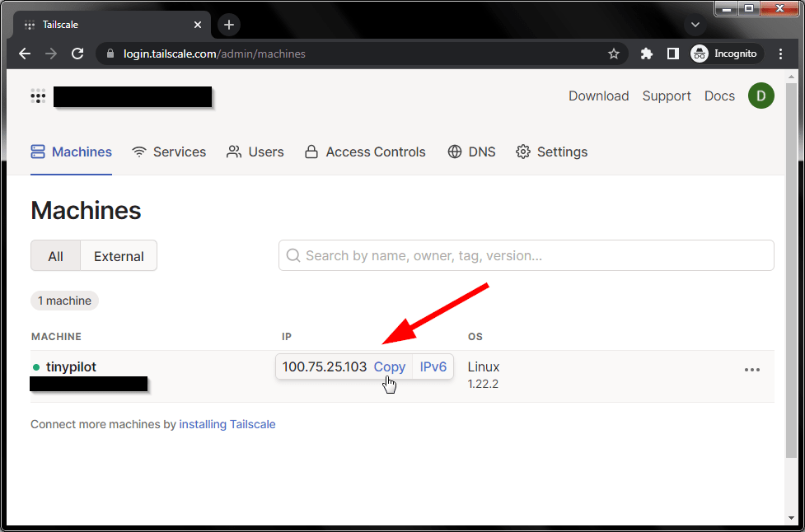Copy the tinypilot IP address
Viewport: 805px width, 532px height.
pos(390,366)
